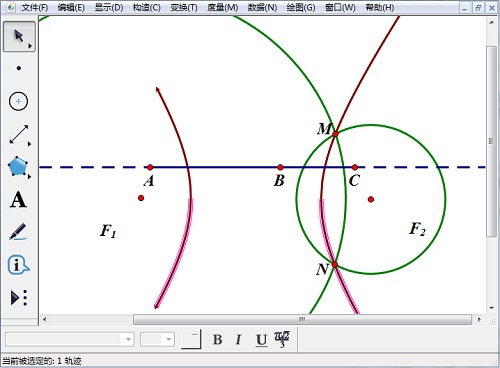Expand the font name dropdown
The width and height of the screenshot is (500, 368).
coord(128,340)
